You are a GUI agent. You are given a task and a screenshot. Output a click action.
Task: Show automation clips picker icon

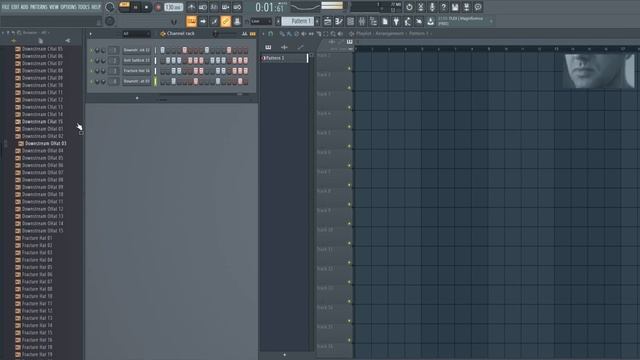point(300,47)
